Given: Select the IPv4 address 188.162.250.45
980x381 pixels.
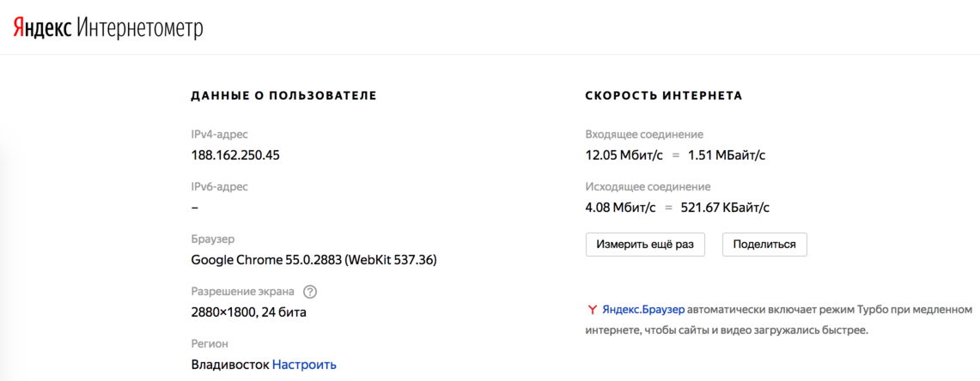Looking at the screenshot, I should click(235, 155).
